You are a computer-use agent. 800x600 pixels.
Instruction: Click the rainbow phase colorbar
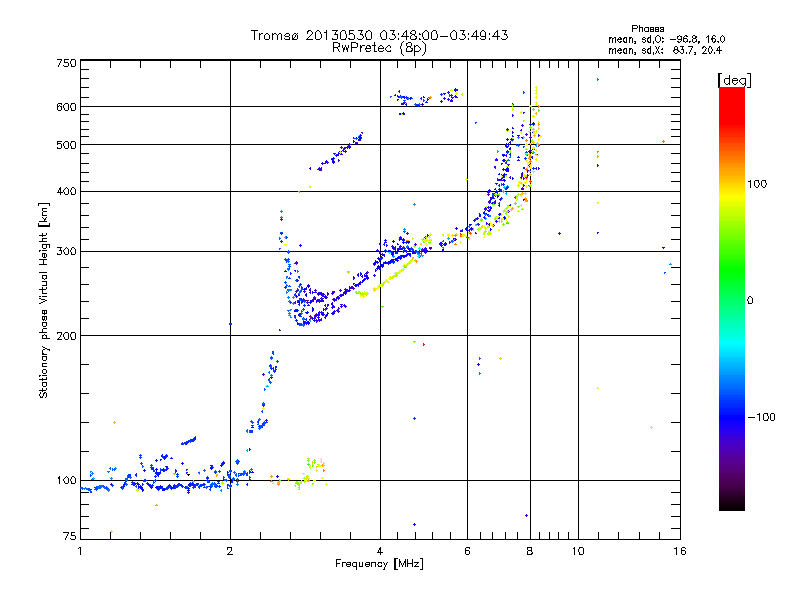[x=732, y=299]
